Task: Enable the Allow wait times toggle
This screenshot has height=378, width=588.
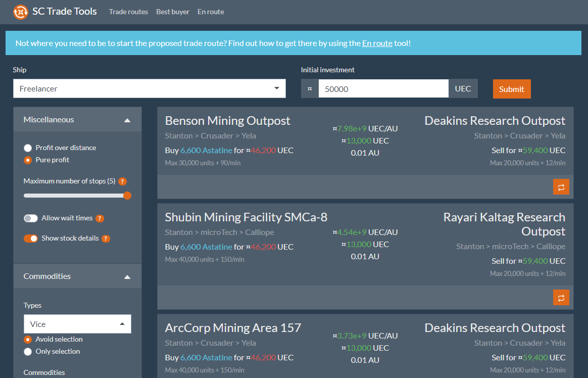Action: [31, 218]
